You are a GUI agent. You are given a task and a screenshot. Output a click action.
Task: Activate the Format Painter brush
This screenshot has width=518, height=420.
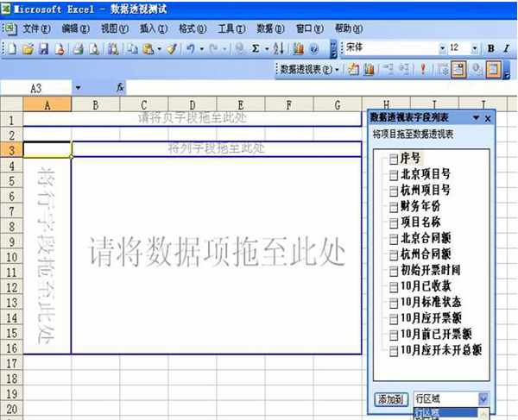point(172,49)
